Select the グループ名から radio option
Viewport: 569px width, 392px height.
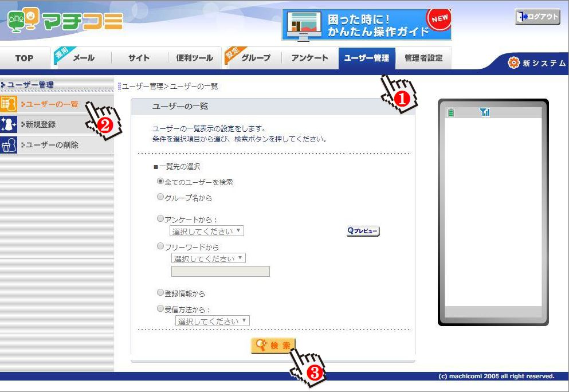(160, 198)
